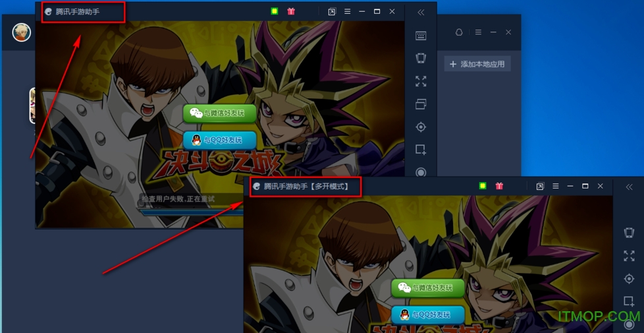This screenshot has width=644, height=333.
Task: Toggle fullscreen icon in first emulator sidebar
Action: point(421,81)
